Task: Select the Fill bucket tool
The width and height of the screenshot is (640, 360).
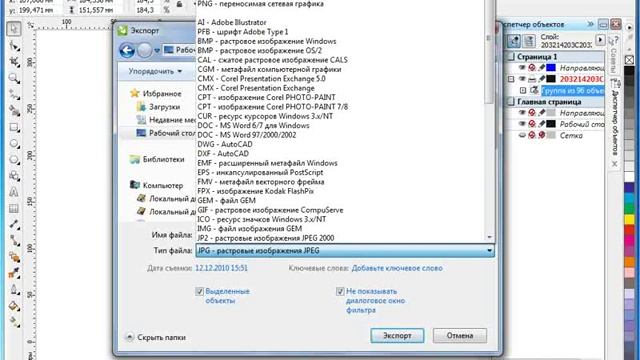Action: (x=14, y=306)
